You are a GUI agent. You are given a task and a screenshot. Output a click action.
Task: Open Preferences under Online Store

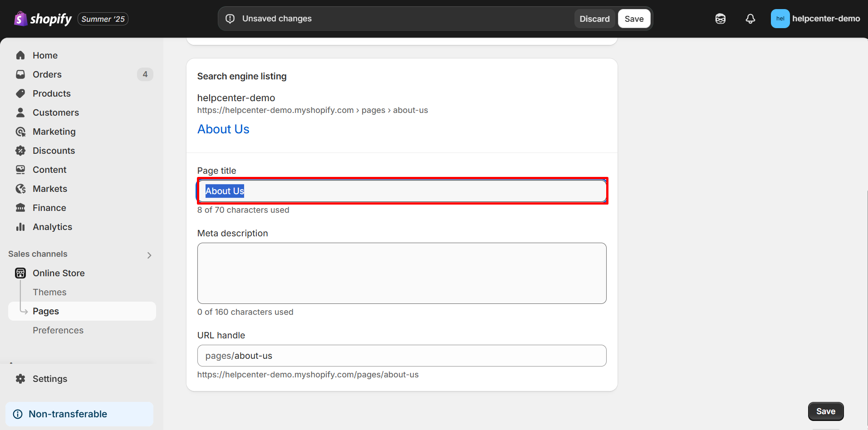[x=58, y=330]
